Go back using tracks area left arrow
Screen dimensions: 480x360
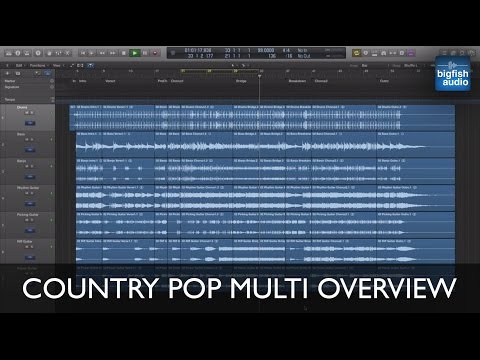pyautogui.click(x=7, y=66)
